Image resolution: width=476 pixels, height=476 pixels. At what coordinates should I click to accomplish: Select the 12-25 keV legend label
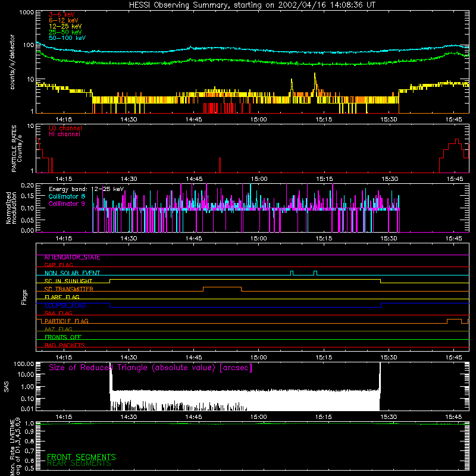pyautogui.click(x=65, y=26)
